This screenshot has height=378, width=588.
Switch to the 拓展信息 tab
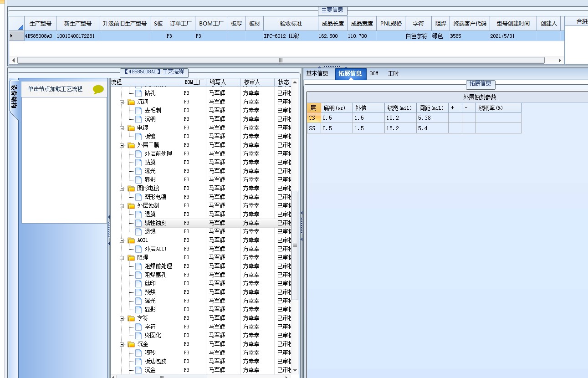pyautogui.click(x=350, y=73)
